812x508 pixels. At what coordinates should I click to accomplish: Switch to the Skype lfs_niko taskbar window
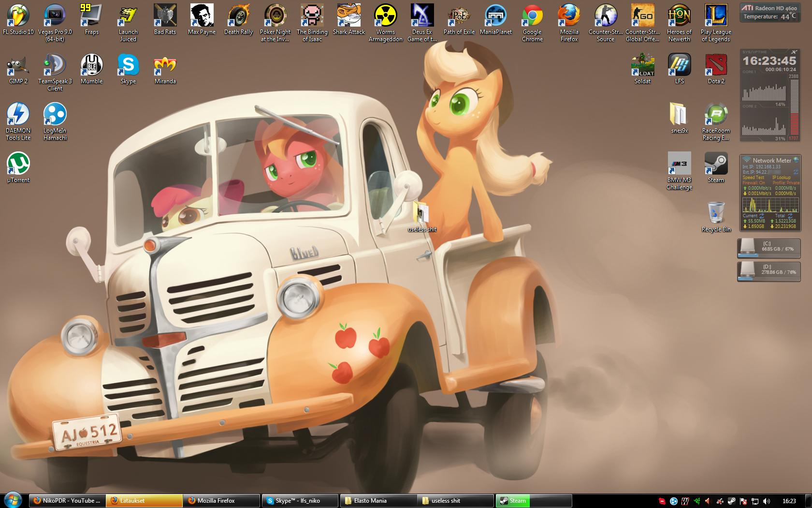[x=300, y=501]
